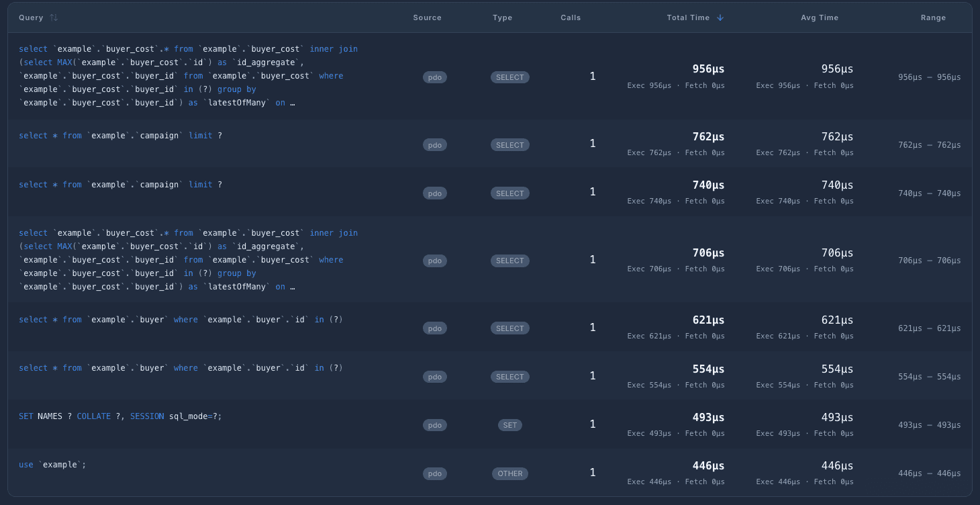Select the buyer_cost inner join query taking 706µs
980x505 pixels.
pos(189,260)
